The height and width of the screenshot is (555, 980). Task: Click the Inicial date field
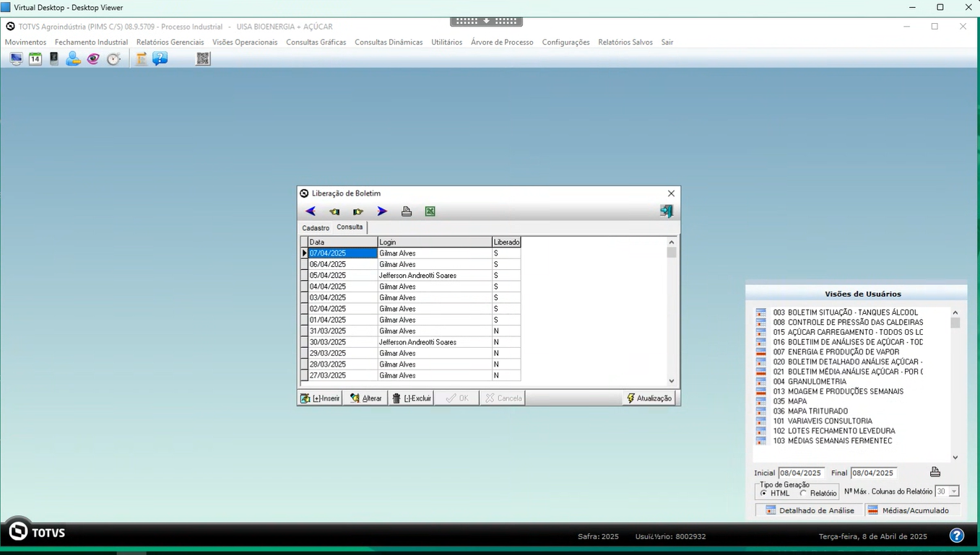(800, 473)
